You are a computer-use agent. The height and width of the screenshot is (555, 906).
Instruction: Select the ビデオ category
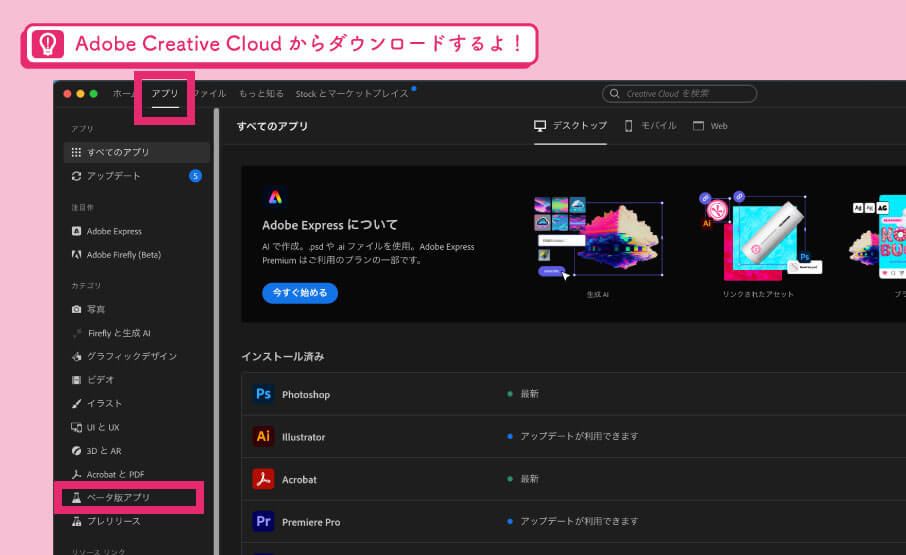click(101, 380)
